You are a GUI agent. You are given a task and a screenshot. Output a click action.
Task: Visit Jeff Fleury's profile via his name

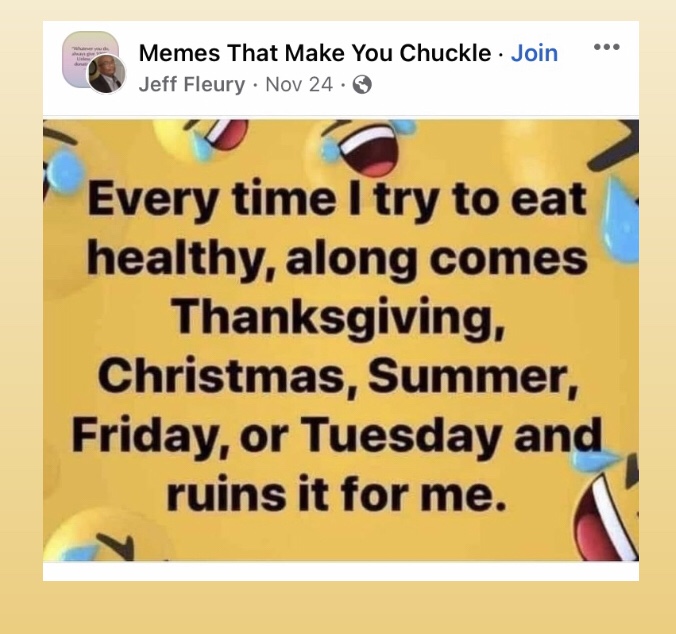tap(191, 84)
